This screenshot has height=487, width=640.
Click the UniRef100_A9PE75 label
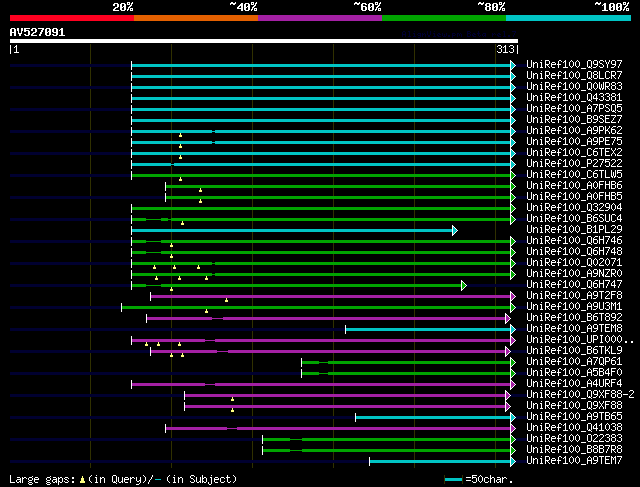tap(574, 142)
